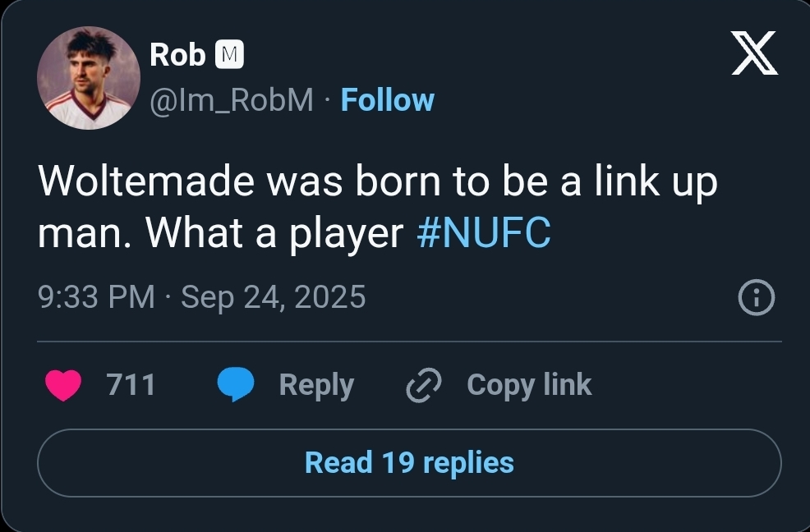This screenshot has width=810, height=532.
Task: Click the info circle icon
Action: click(756, 298)
